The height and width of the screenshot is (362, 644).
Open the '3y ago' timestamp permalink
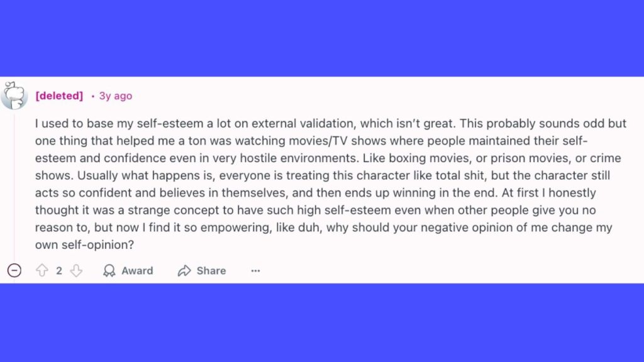(x=116, y=96)
